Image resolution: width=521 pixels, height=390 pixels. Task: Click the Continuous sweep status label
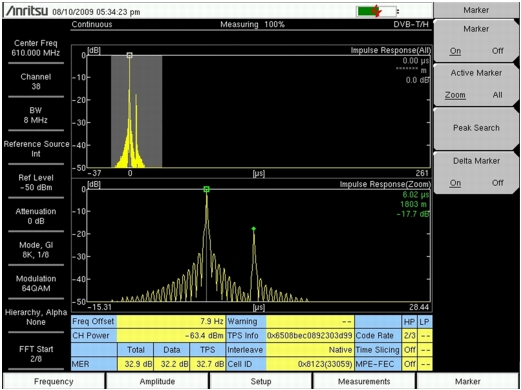pos(92,24)
